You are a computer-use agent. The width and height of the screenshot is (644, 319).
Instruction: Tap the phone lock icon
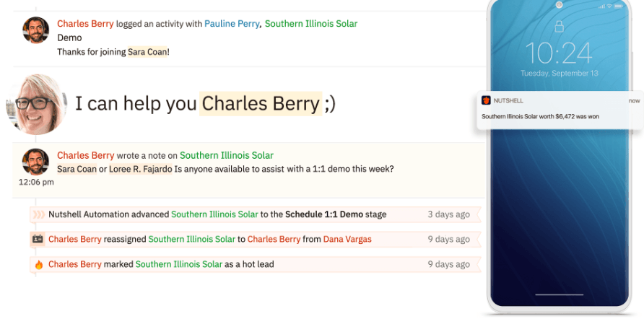tap(557, 27)
